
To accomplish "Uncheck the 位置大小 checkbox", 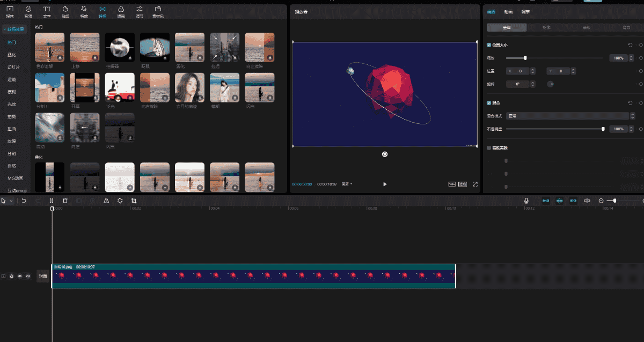I will 488,45.
